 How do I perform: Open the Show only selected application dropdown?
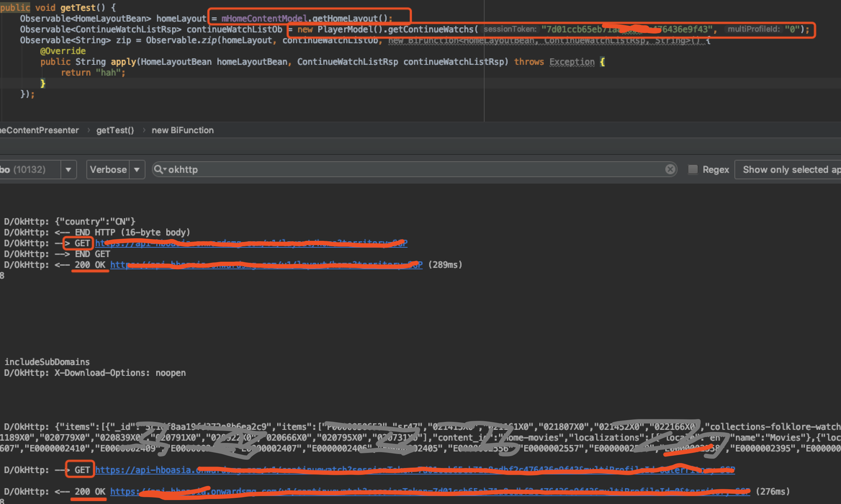[x=788, y=169]
